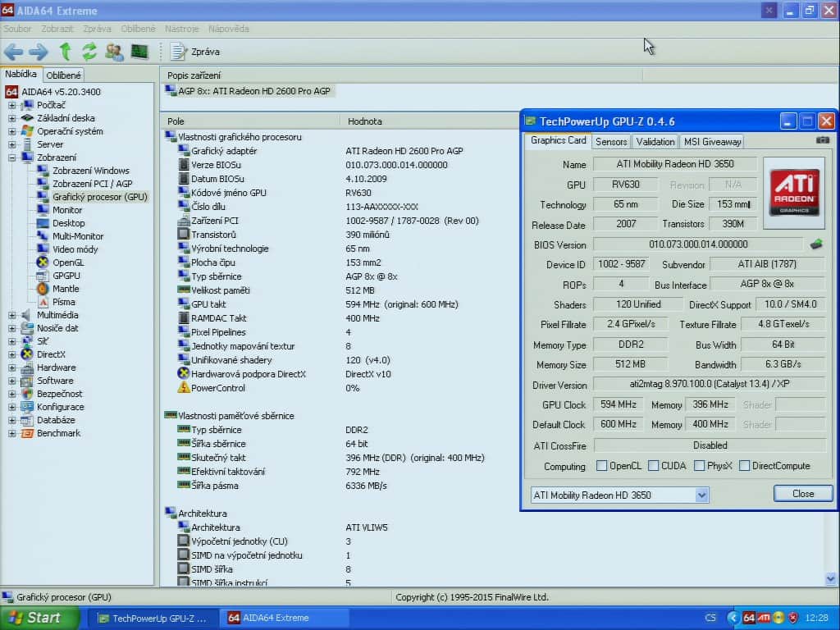The image size is (840, 630).
Task: Open the Nástroje menu
Action: pos(181,29)
